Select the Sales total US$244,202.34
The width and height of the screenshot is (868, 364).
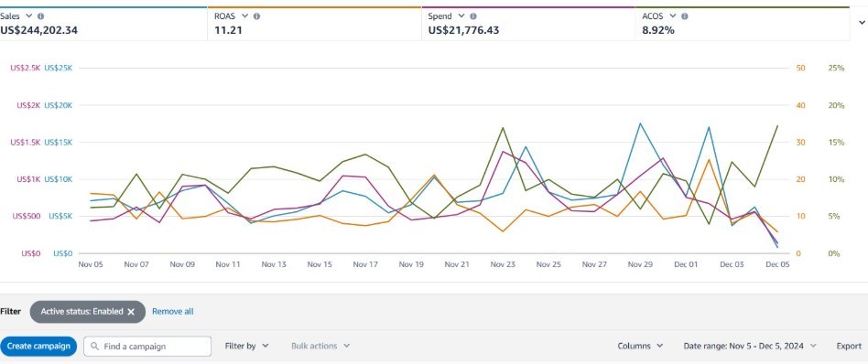(38, 30)
